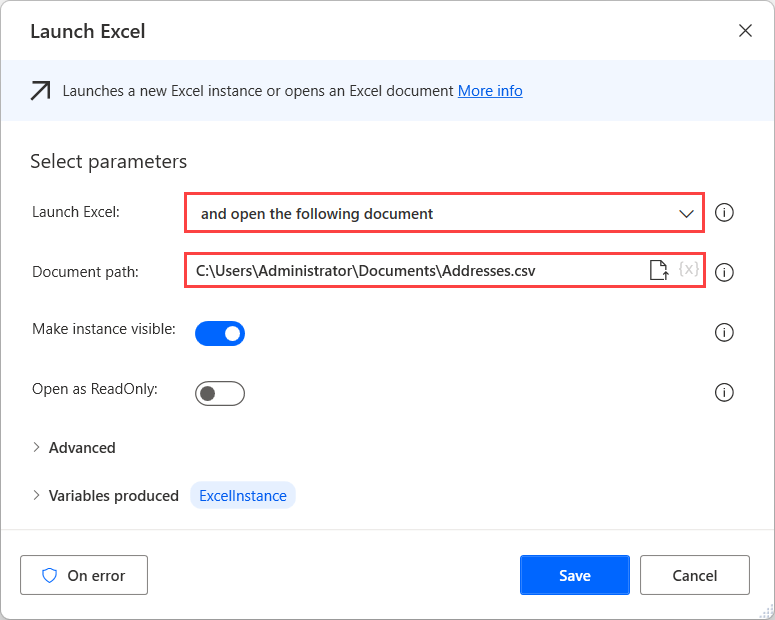This screenshot has width=775, height=620.
Task: Close the Launch Excel dialog with the X button
Action: (x=745, y=31)
